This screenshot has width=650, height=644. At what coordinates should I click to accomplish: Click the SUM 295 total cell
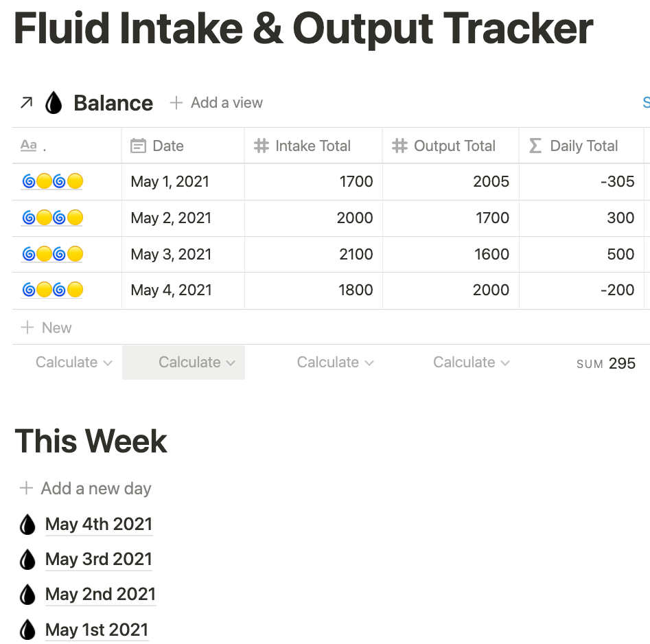pyautogui.click(x=606, y=363)
